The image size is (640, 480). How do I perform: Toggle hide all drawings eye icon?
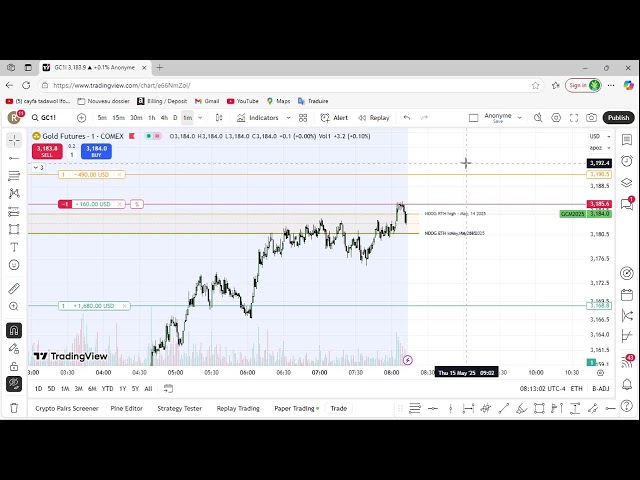click(x=14, y=384)
